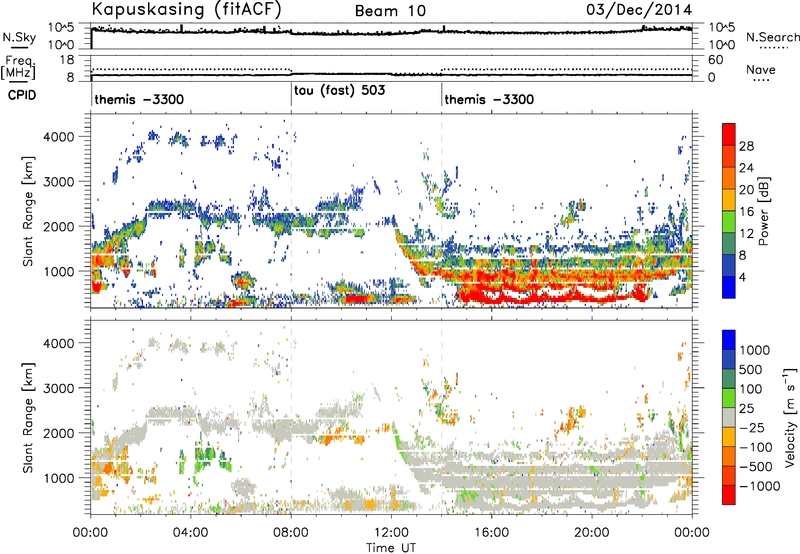The height and width of the screenshot is (554, 800).
Task: Click the right 10^0 tick on N.Search axis
Action: 722,45
